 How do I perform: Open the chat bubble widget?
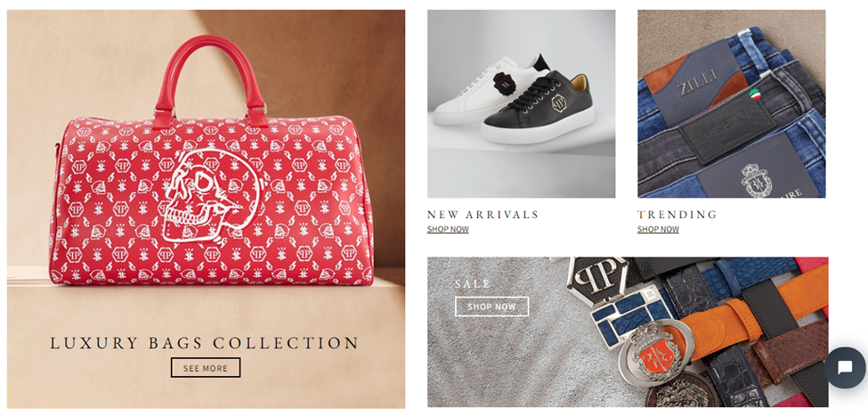click(x=845, y=368)
